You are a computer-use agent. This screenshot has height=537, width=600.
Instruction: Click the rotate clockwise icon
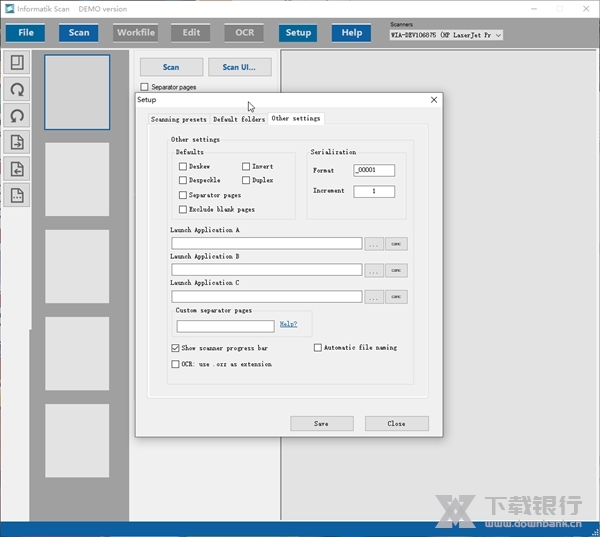click(x=17, y=90)
